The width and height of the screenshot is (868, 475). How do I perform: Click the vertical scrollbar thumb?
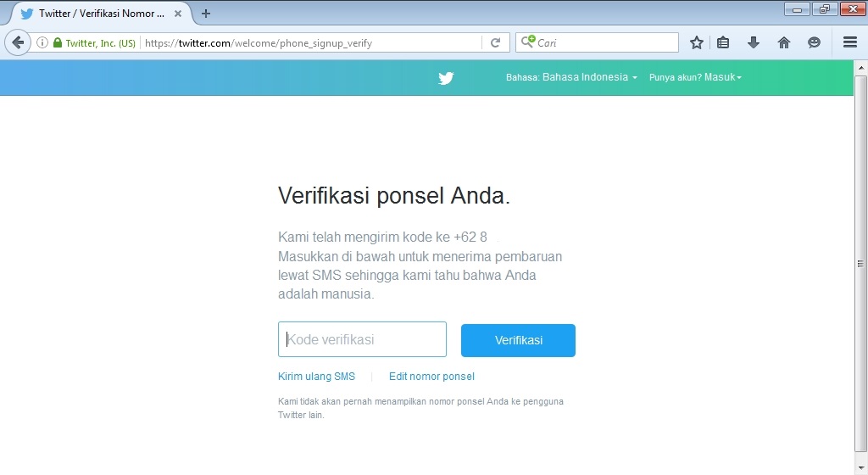[x=860, y=264]
